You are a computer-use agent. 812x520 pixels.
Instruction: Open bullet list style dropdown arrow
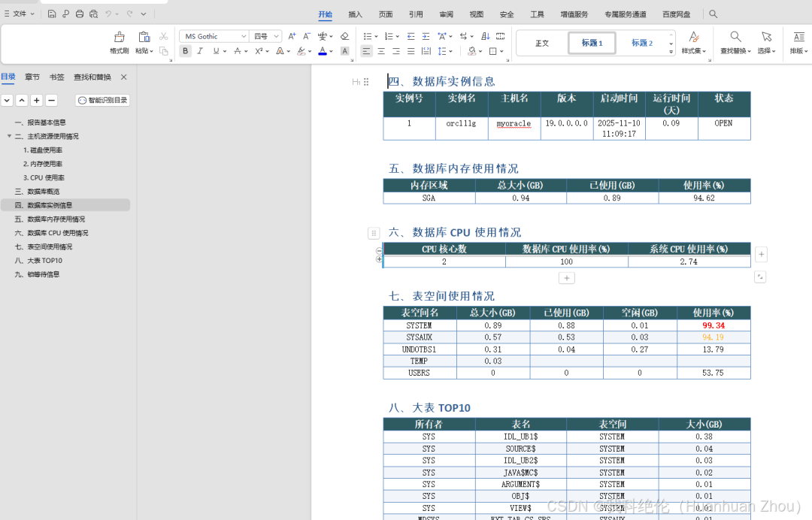(376, 36)
